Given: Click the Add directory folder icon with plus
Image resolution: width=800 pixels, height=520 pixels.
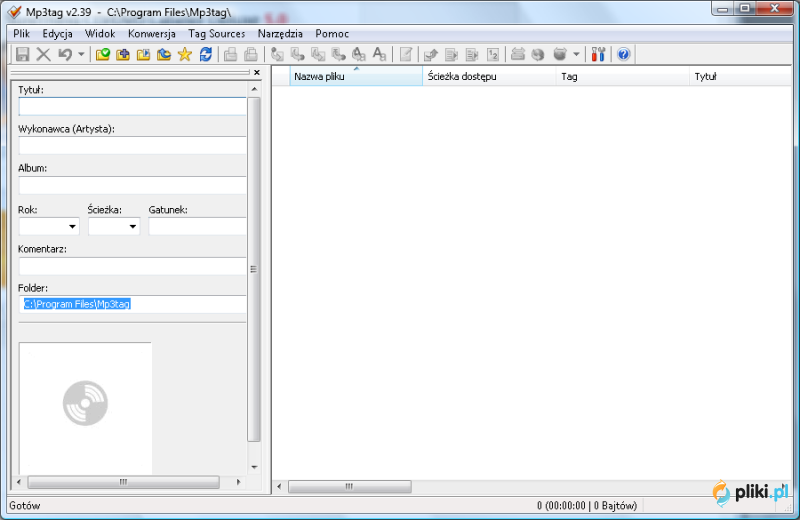Looking at the screenshot, I should (123, 54).
